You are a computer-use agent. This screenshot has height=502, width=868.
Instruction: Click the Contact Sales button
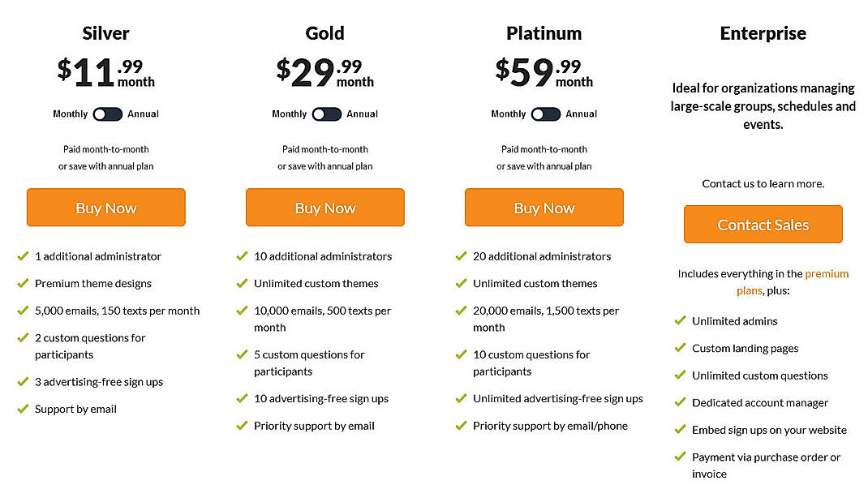[763, 225]
